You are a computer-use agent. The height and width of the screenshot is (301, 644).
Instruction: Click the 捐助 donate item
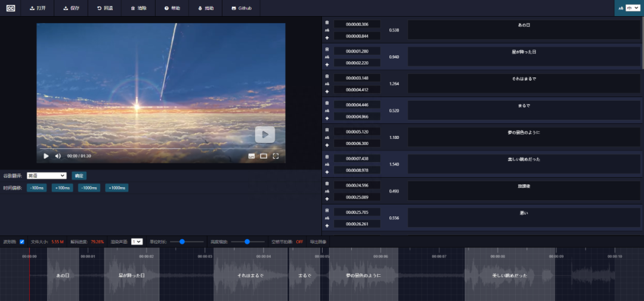[206, 8]
